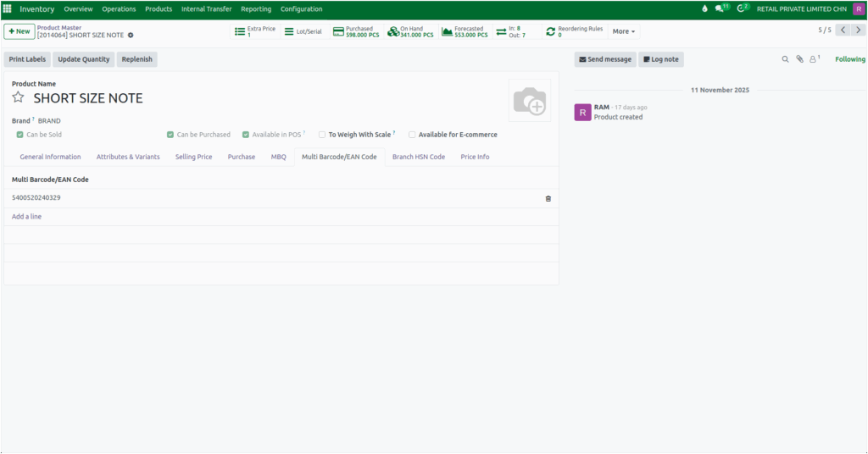Click Replenish button

click(x=136, y=59)
